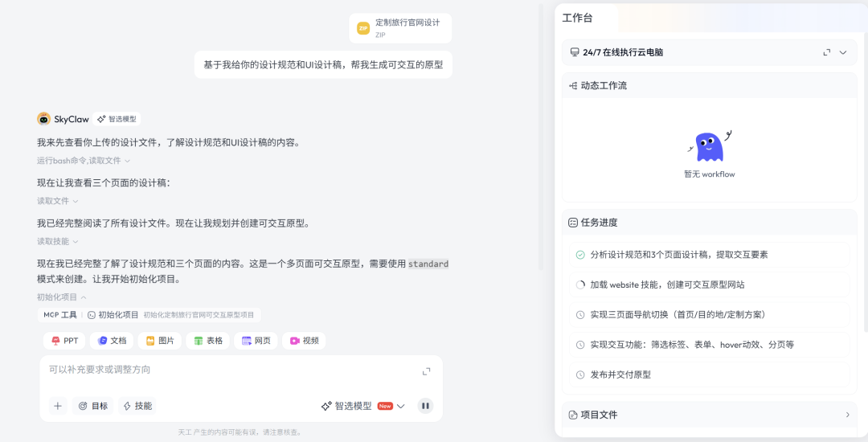Open the 智选模型 model dropdown
Viewport: 868px width, 442px height.
click(363, 406)
